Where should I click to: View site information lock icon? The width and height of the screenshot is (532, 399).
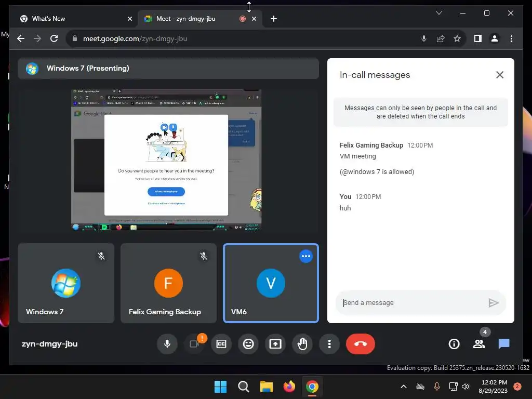pos(75,38)
